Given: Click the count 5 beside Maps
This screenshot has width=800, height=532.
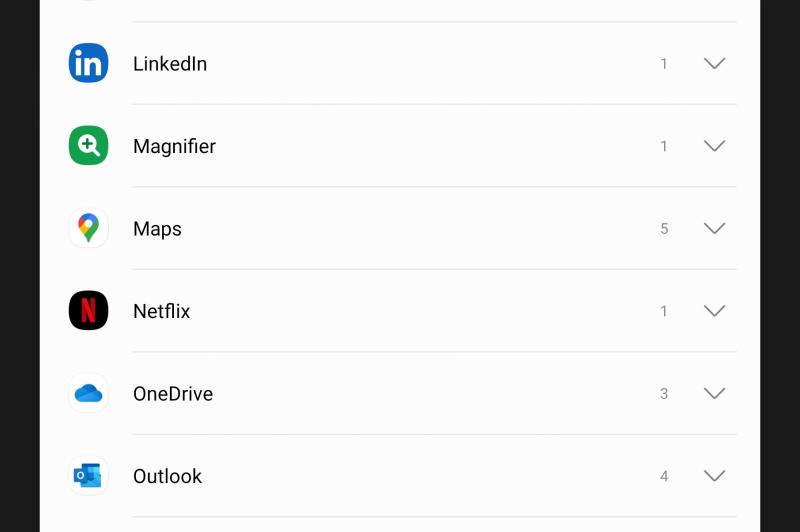Looking at the screenshot, I should pos(664,229).
